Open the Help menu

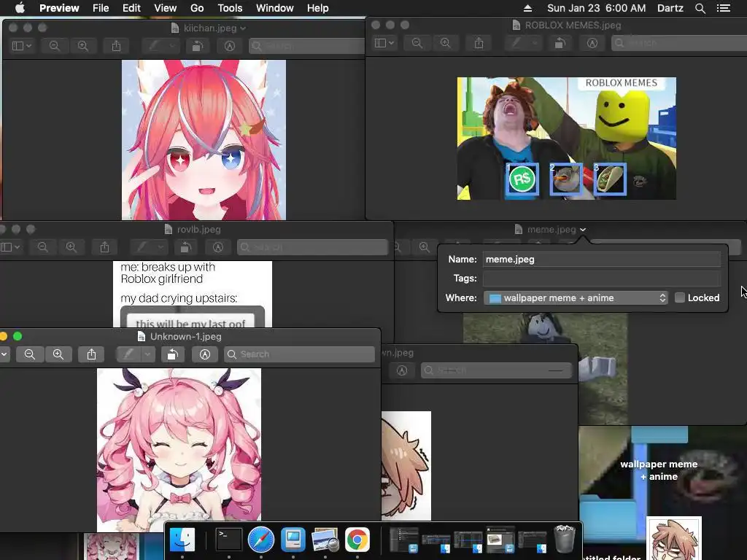(318, 8)
